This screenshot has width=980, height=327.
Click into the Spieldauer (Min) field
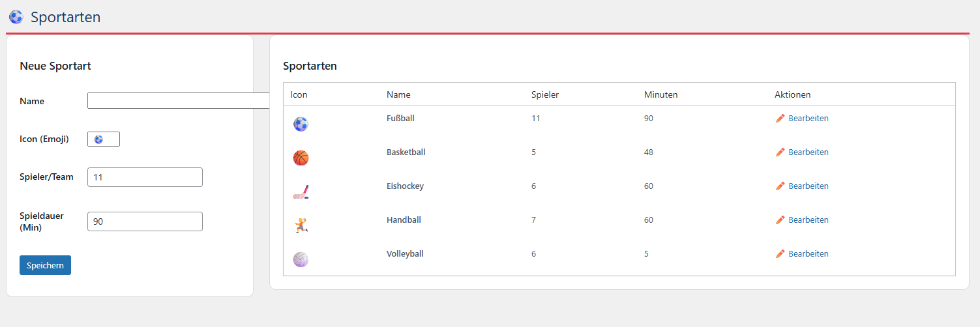tap(145, 221)
